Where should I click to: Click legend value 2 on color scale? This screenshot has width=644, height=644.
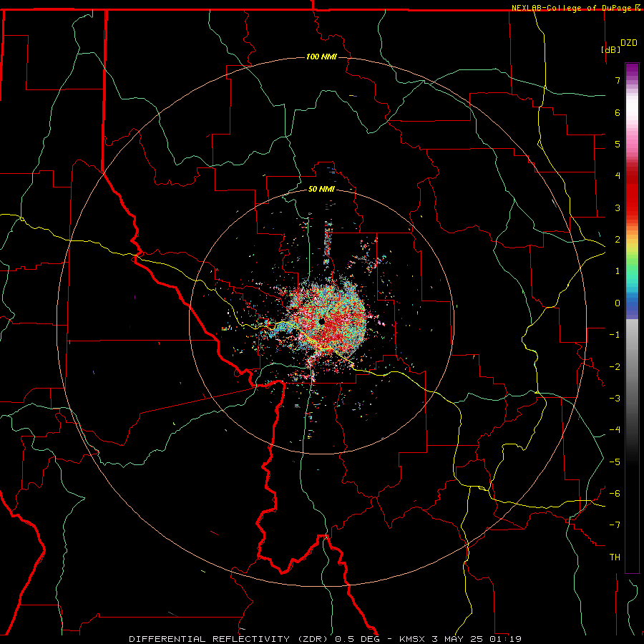(x=618, y=240)
